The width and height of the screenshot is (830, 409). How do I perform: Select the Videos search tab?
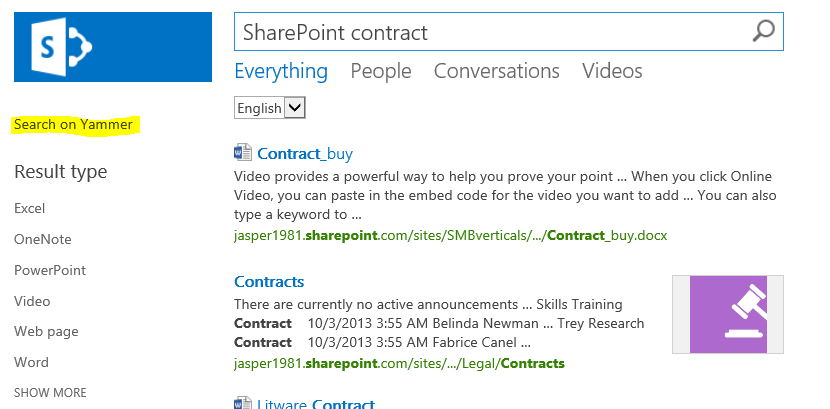(612, 71)
